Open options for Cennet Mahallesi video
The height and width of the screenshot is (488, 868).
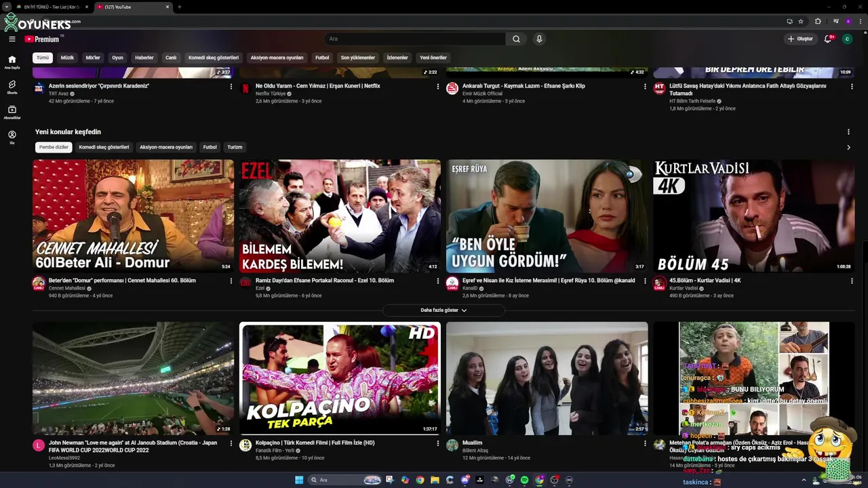coord(231,281)
